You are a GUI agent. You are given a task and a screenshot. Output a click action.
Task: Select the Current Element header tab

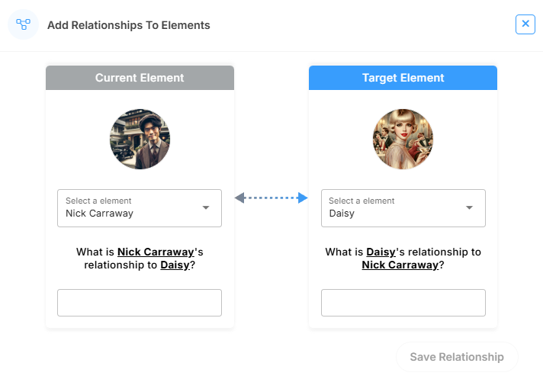pyautogui.click(x=140, y=78)
